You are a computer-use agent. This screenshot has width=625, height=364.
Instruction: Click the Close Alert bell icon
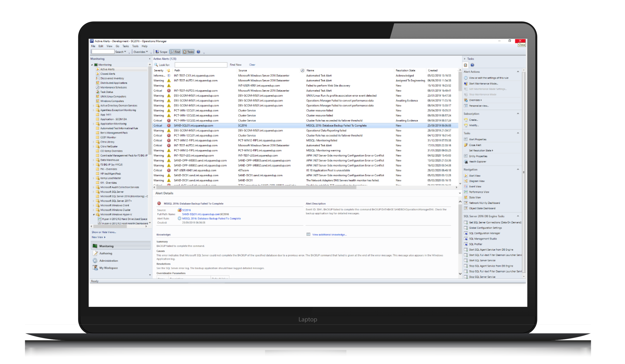pos(466,145)
